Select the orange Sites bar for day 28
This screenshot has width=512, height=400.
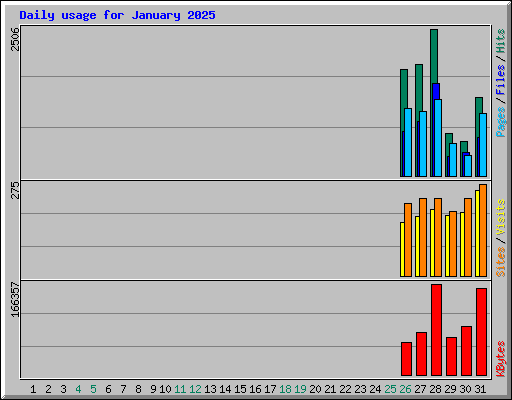pyautogui.click(x=438, y=237)
